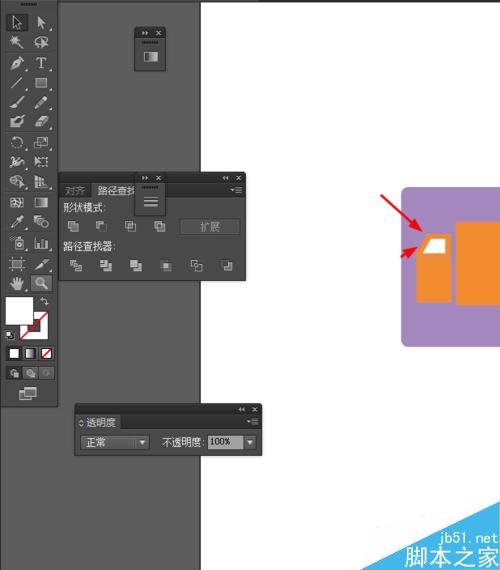Select the Paintbrush tool

pos(17,102)
